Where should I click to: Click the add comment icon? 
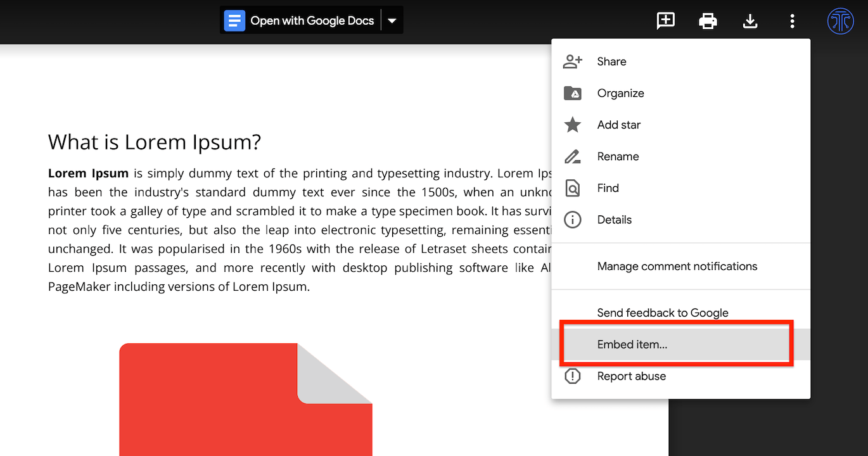pos(665,21)
